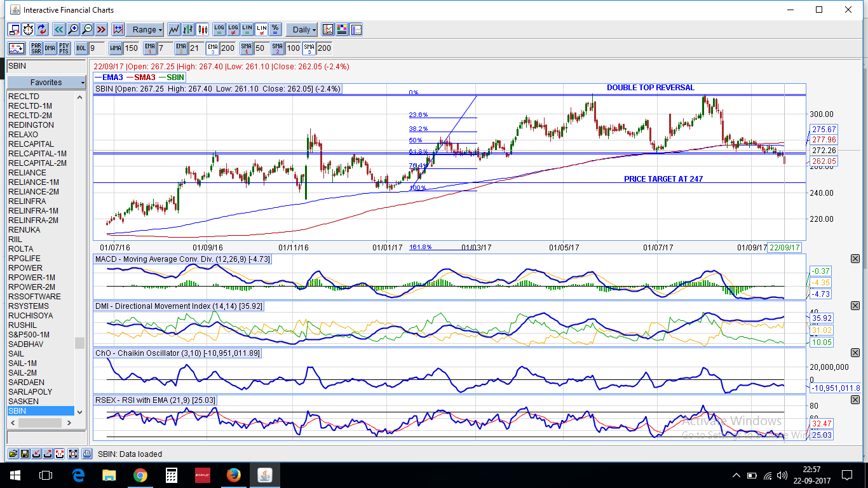Select LIN equal scale button
The height and width of the screenshot is (488, 868).
pyautogui.click(x=247, y=29)
